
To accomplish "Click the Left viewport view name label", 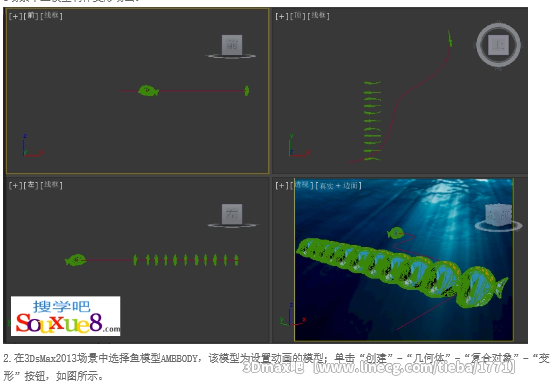I will pos(31,185).
